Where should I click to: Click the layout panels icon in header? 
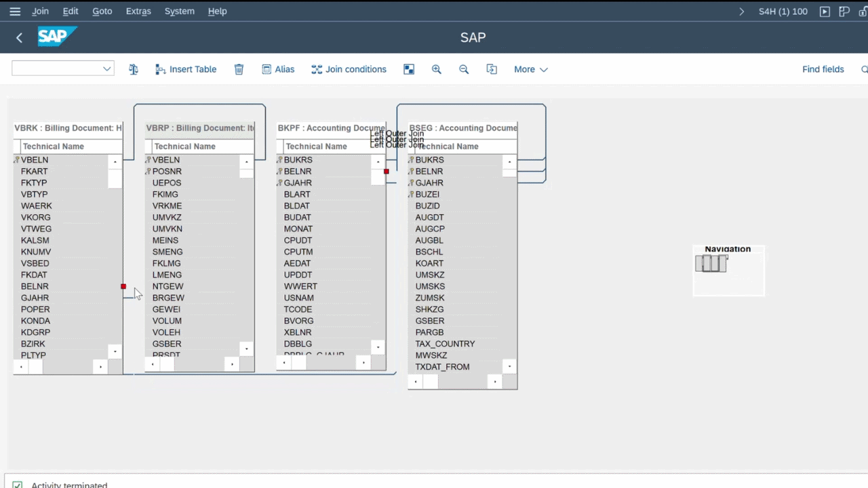pyautogui.click(x=844, y=12)
